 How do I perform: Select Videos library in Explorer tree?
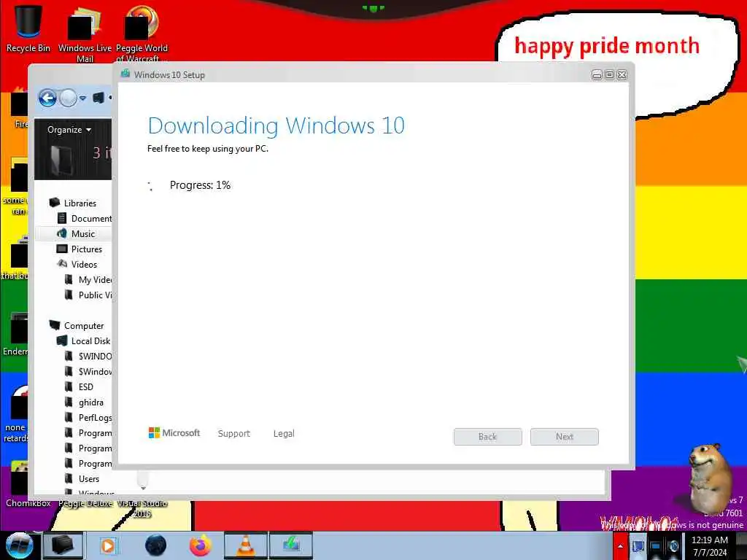pyautogui.click(x=84, y=264)
